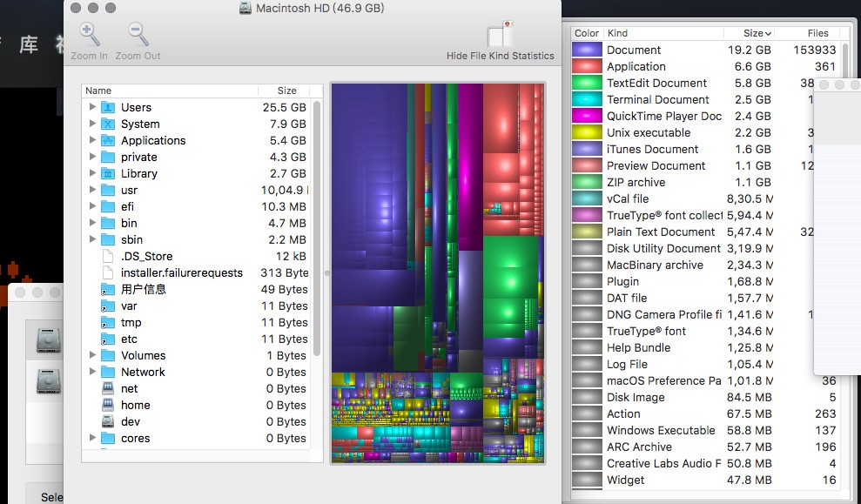
Task: Click the etc alias folder icon
Action: [108, 339]
